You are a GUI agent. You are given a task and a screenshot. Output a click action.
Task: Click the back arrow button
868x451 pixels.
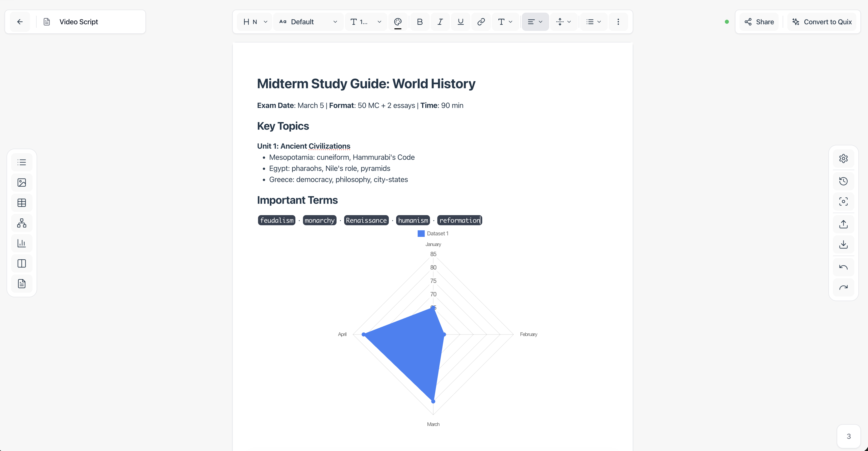pyautogui.click(x=20, y=22)
